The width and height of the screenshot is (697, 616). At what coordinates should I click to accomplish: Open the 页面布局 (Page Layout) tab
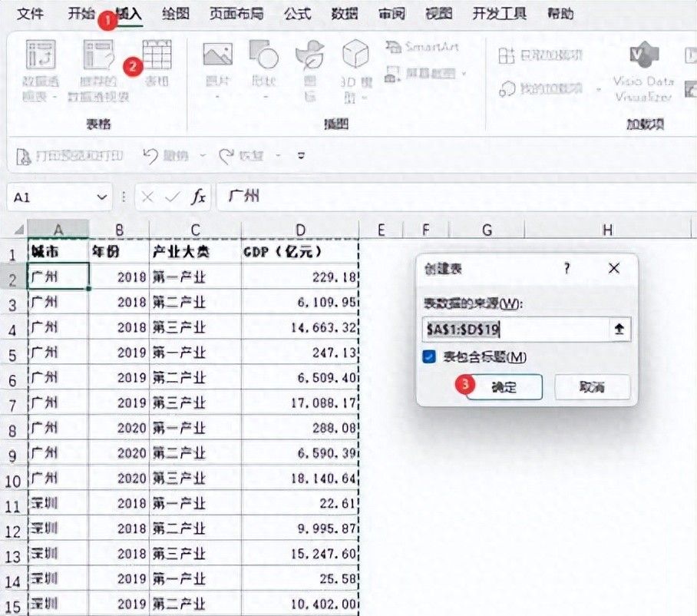pos(235,14)
